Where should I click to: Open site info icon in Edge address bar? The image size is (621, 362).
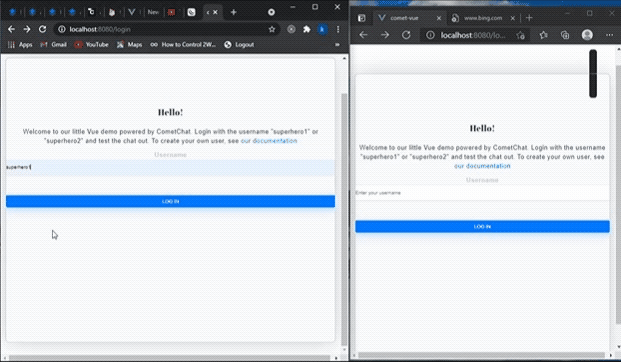[430, 35]
